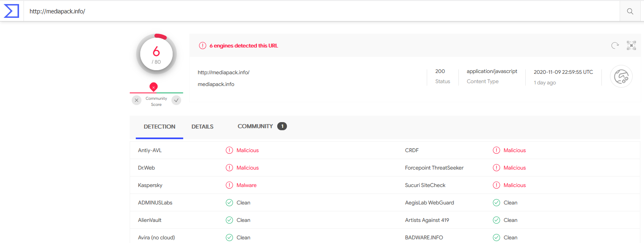Open the similarity graph icon
The image size is (644, 243).
point(631,45)
